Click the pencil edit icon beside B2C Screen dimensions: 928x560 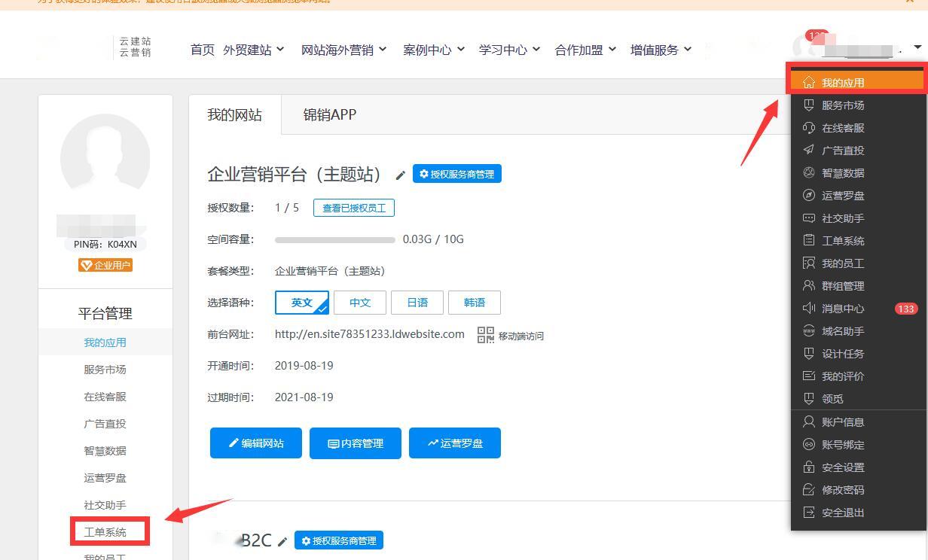point(282,541)
